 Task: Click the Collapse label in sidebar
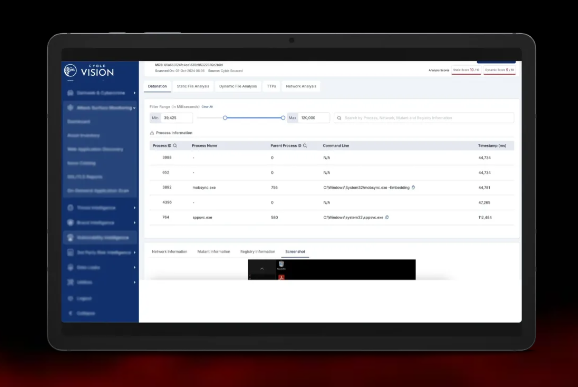tap(86, 313)
